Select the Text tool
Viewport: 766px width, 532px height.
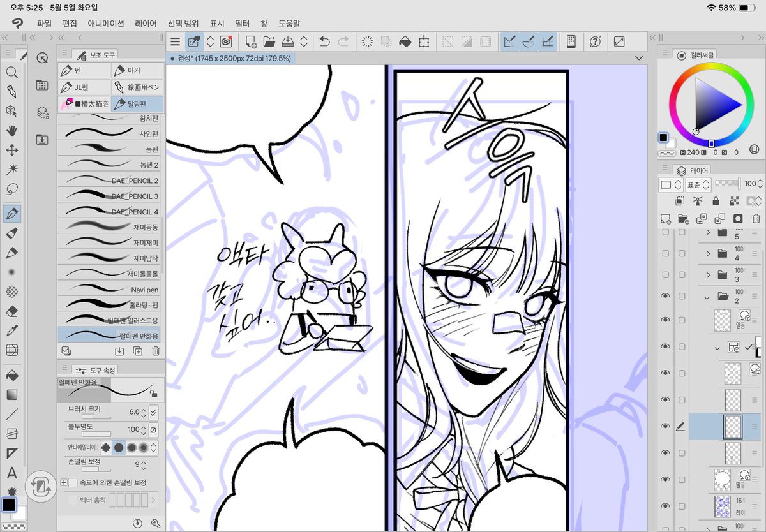11,473
